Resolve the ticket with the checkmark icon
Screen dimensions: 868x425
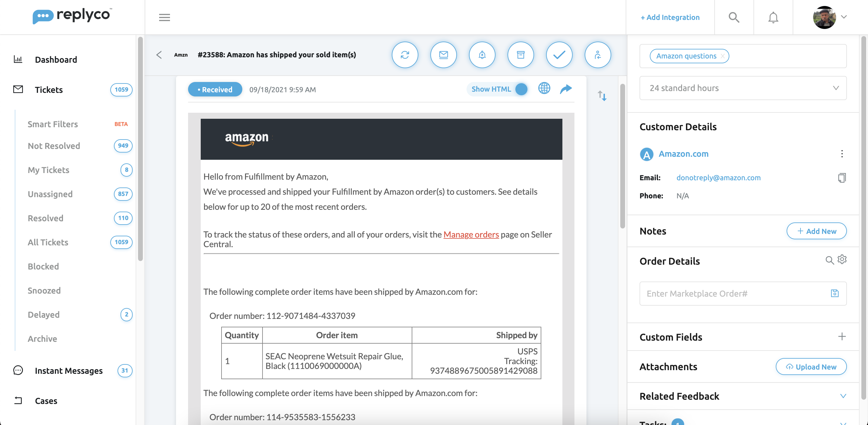(559, 55)
